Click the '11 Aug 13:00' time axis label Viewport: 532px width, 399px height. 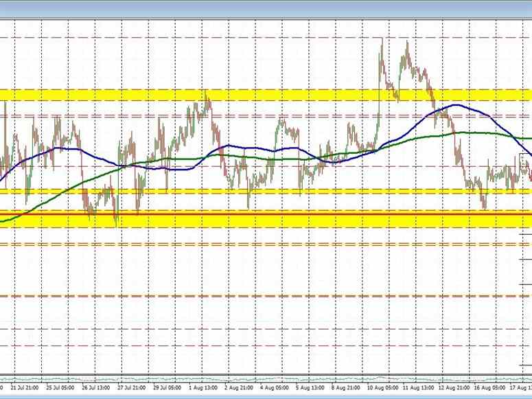(417, 387)
